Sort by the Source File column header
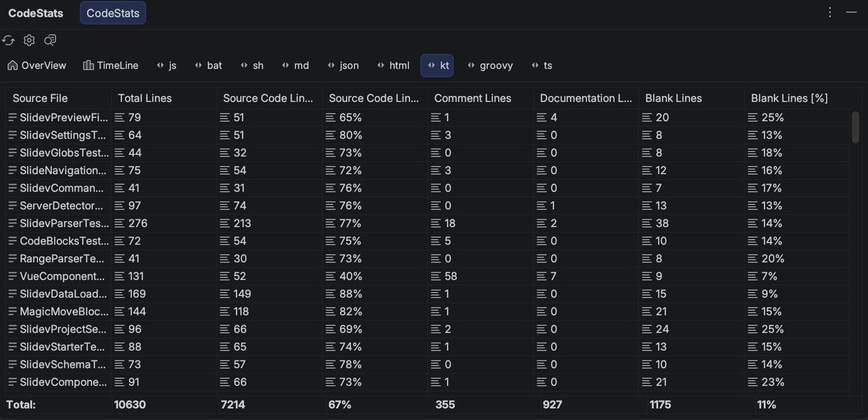The width and height of the screenshot is (868, 420). pyautogui.click(x=59, y=98)
